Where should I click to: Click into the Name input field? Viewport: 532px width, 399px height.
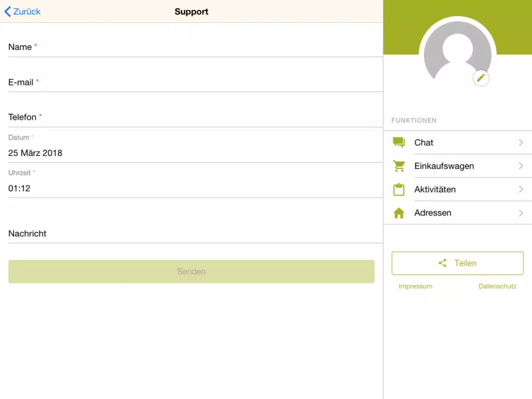click(x=195, y=47)
